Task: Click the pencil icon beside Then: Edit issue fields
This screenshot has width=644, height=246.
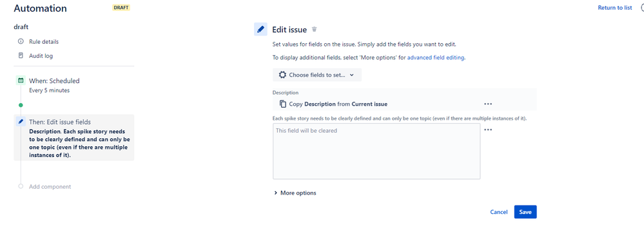Action: coord(21,122)
